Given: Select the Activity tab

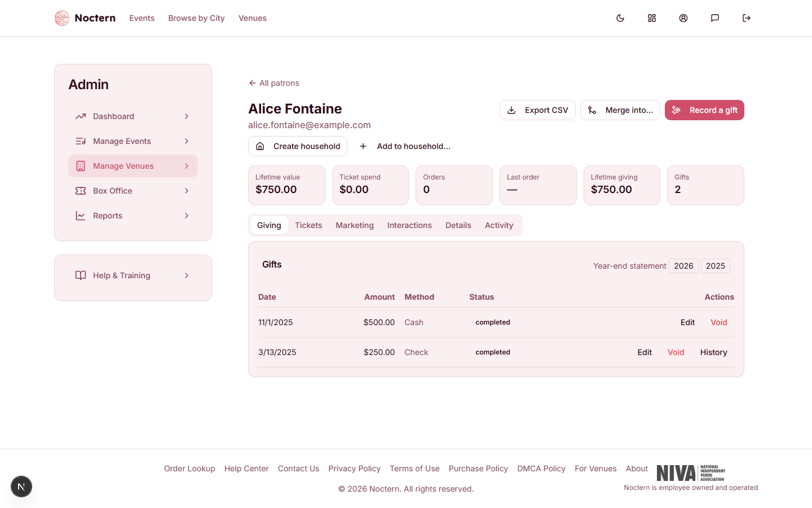Looking at the screenshot, I should coord(499,225).
